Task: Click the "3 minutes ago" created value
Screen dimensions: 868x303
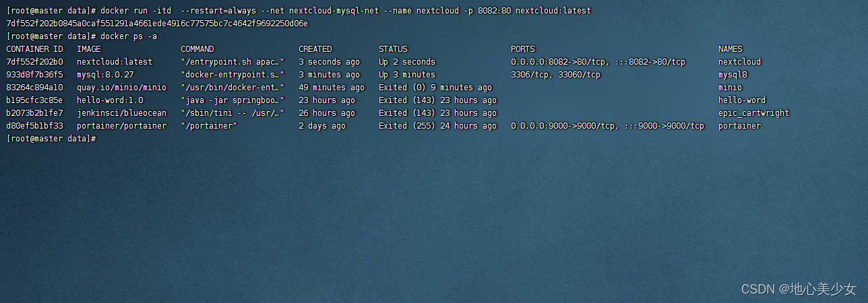Action: (330, 75)
